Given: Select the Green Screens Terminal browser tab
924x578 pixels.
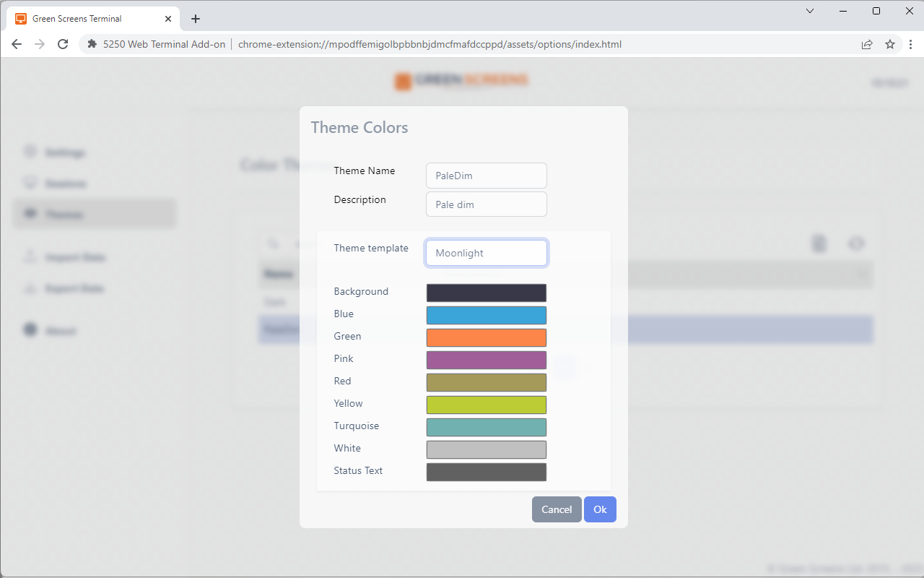Looking at the screenshot, I should [87, 19].
